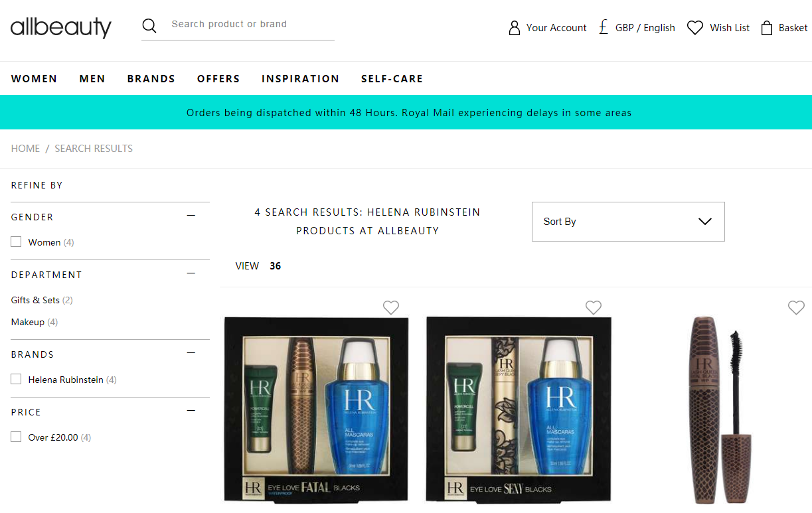Open the Eye Love Sexy Blacks product image
Image resolution: width=812 pixels, height=513 pixels.
click(x=519, y=410)
